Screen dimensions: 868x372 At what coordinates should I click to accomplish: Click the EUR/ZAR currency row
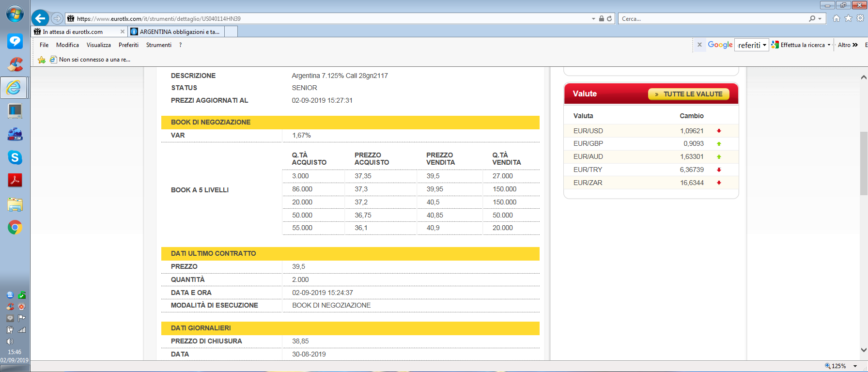tap(651, 183)
